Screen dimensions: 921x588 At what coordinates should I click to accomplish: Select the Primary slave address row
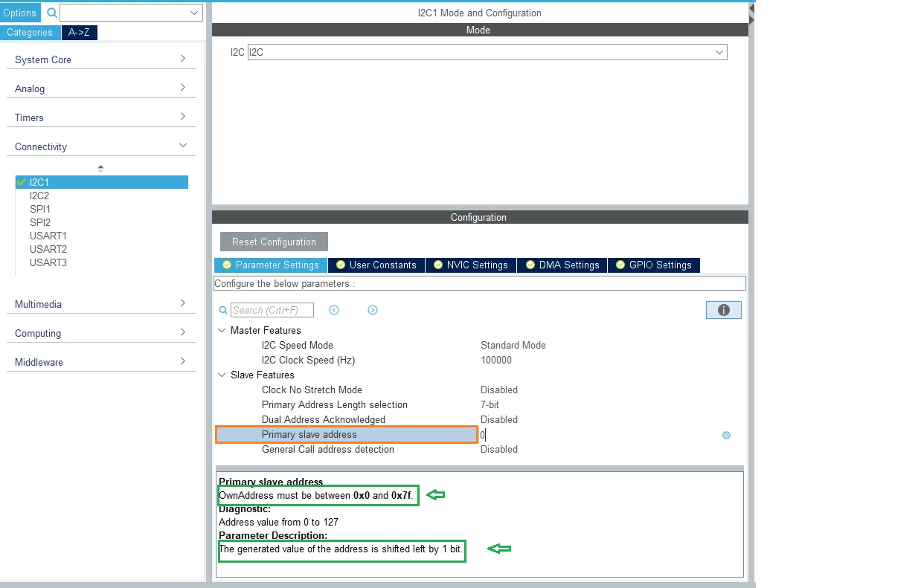pos(347,435)
